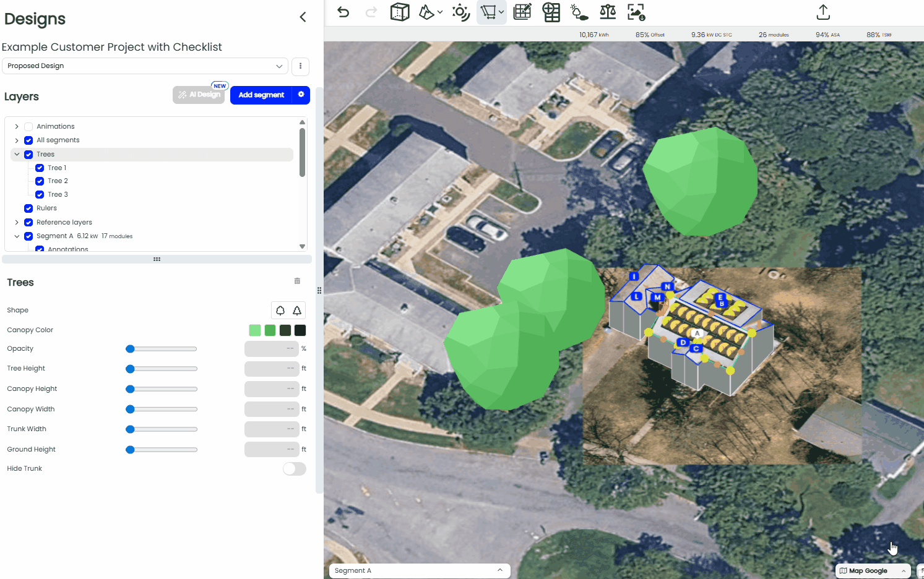
Task: Open the three-dot design options menu
Action: (x=300, y=66)
